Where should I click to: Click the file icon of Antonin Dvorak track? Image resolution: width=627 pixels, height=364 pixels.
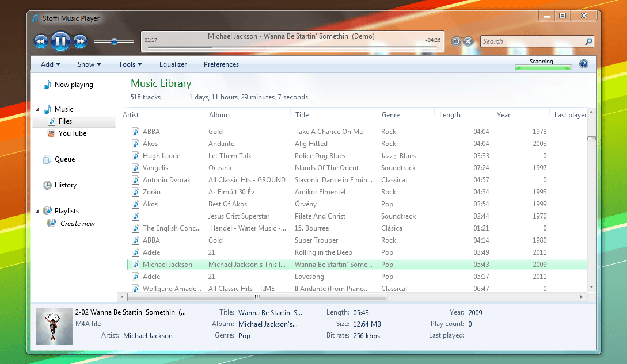[135, 180]
